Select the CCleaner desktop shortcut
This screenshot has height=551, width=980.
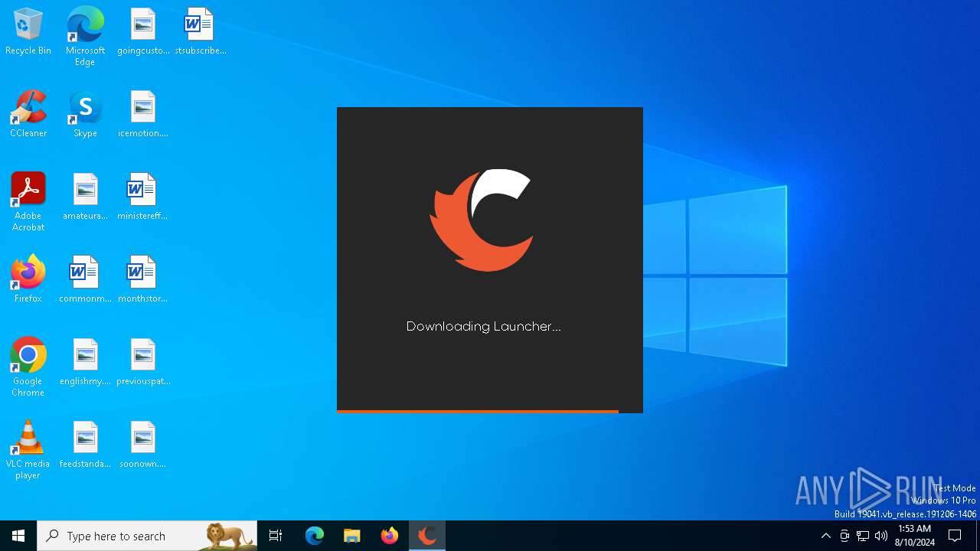28,114
